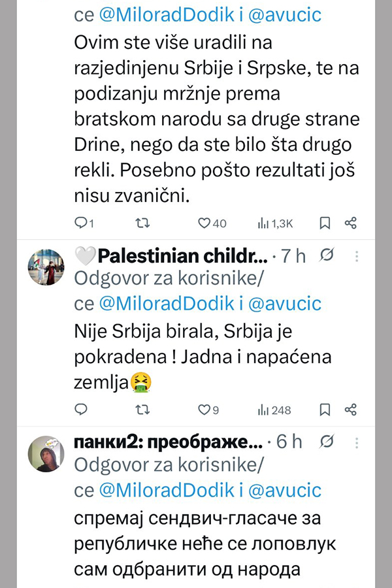Open the панки2 user avatar
The image size is (392, 588).
(46, 453)
